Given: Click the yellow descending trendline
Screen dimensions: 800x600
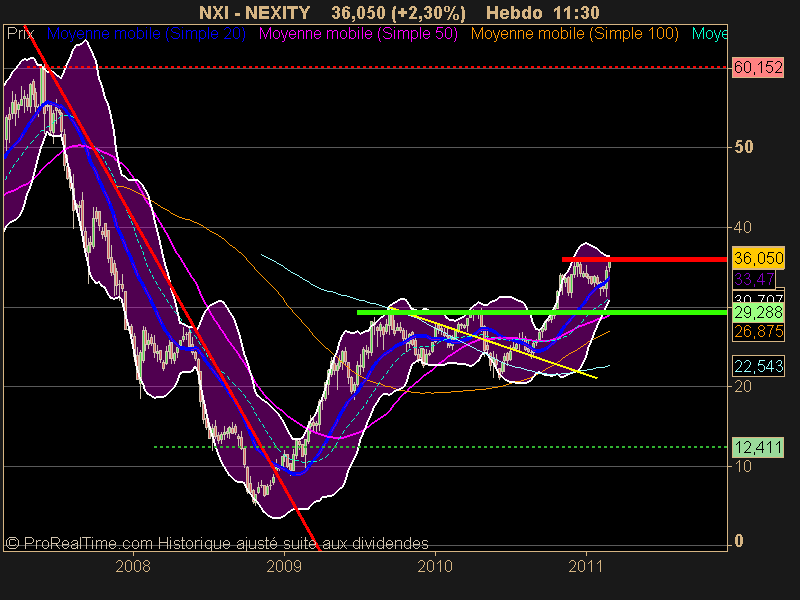Looking at the screenshot, I should click(x=494, y=343).
